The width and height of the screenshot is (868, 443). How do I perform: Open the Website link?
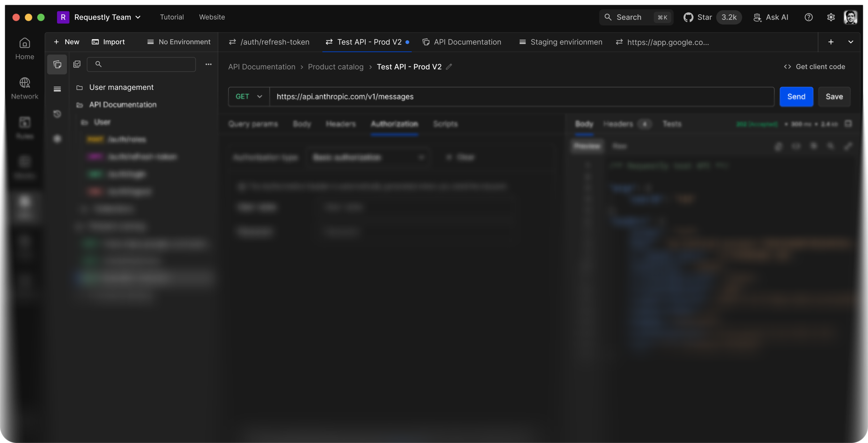[212, 17]
